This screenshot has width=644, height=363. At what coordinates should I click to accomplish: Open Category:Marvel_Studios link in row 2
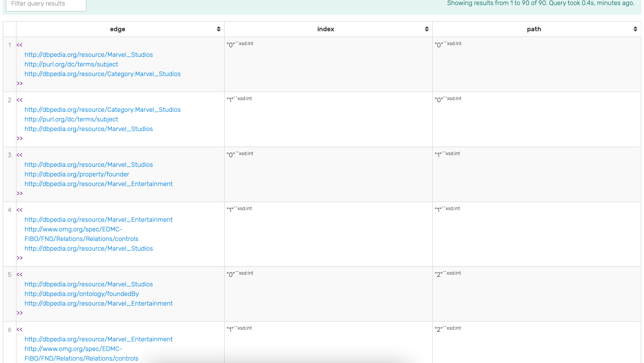click(102, 110)
